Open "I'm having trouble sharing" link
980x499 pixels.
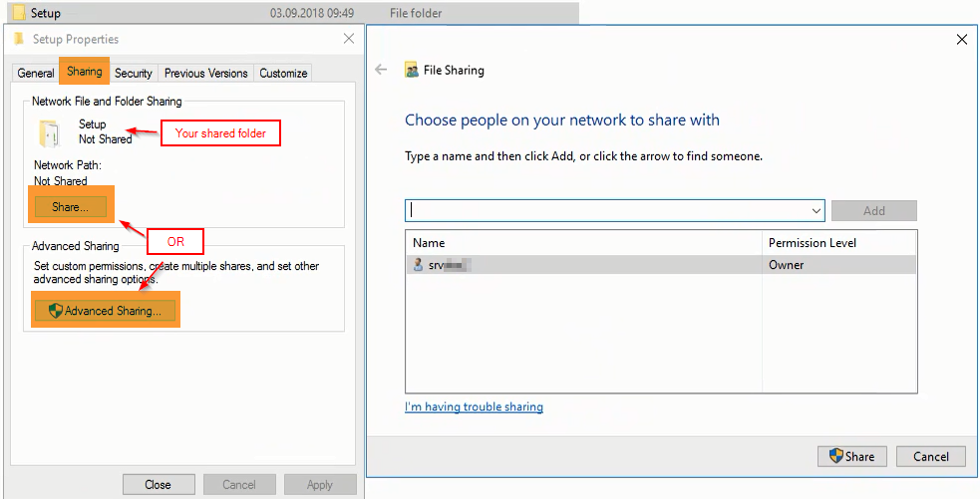point(474,406)
